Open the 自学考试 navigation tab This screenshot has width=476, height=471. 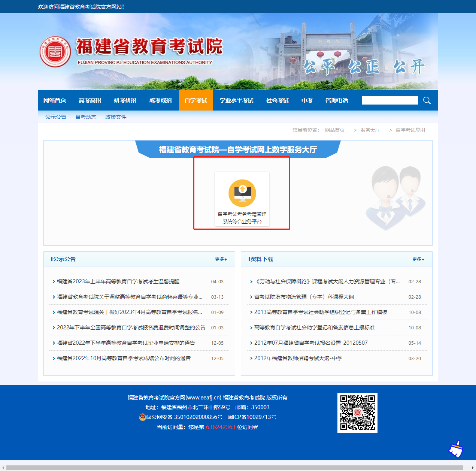click(195, 100)
